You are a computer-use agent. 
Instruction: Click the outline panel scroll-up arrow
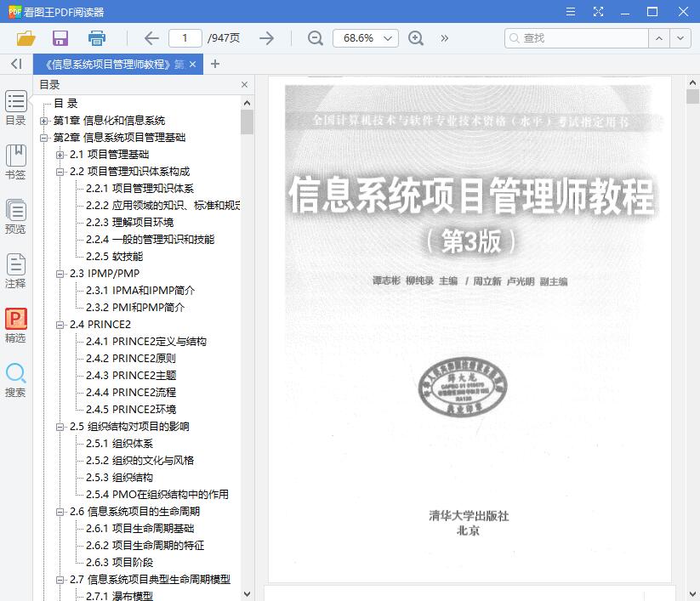click(247, 103)
